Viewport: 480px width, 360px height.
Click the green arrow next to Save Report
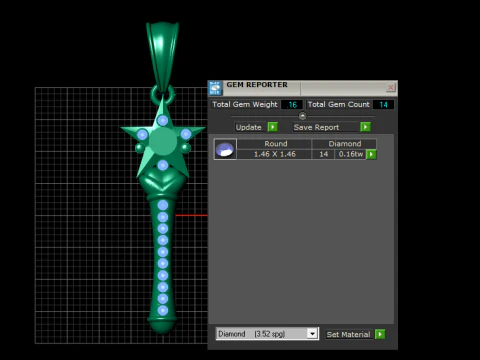click(x=365, y=127)
